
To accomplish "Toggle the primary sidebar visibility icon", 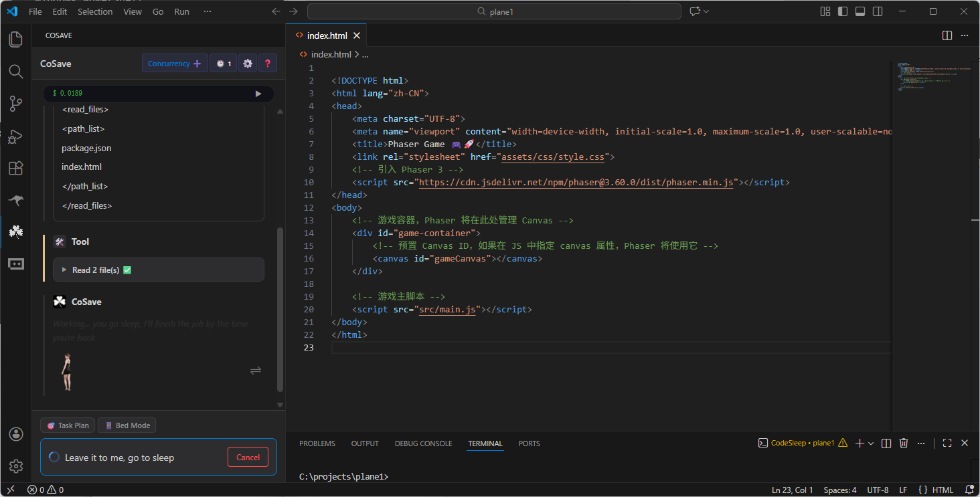I will (x=842, y=11).
